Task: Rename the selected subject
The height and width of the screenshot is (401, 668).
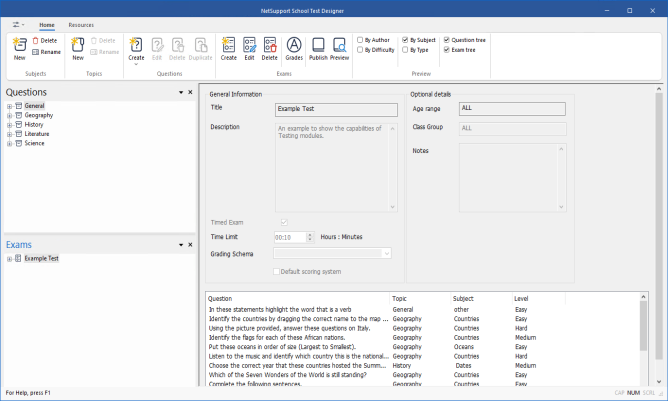Action: pos(46,52)
